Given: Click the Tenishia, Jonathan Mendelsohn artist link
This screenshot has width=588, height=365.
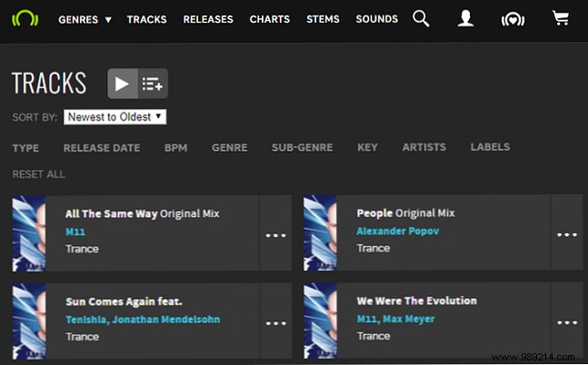Looking at the screenshot, I should tap(143, 319).
